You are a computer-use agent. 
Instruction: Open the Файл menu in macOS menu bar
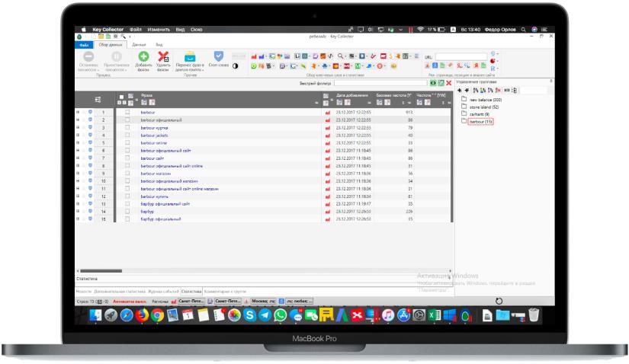click(x=135, y=29)
